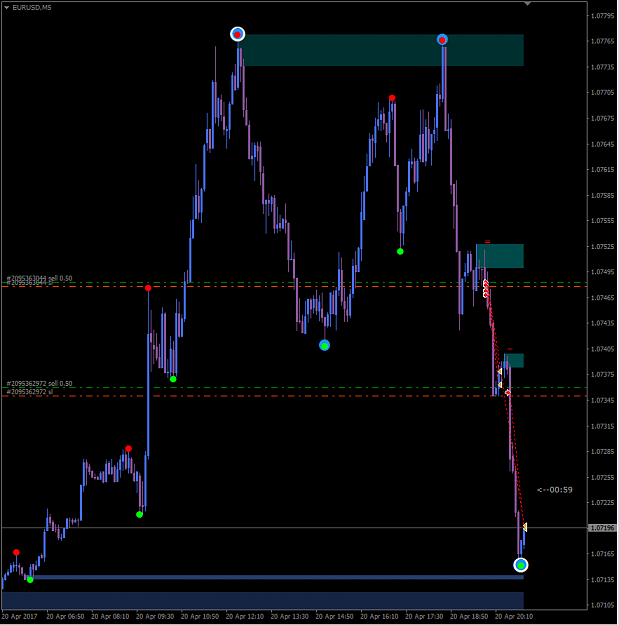Click price label 1.07495

pos(603,272)
